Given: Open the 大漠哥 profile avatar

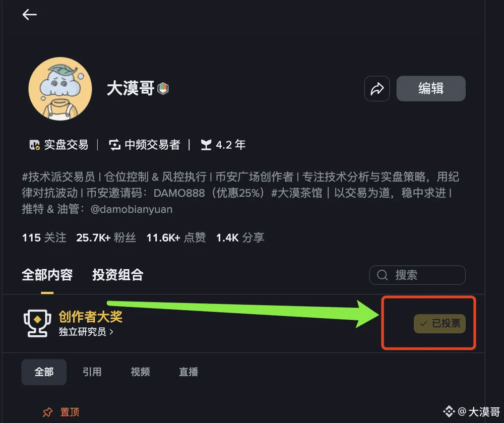Looking at the screenshot, I should click(60, 89).
